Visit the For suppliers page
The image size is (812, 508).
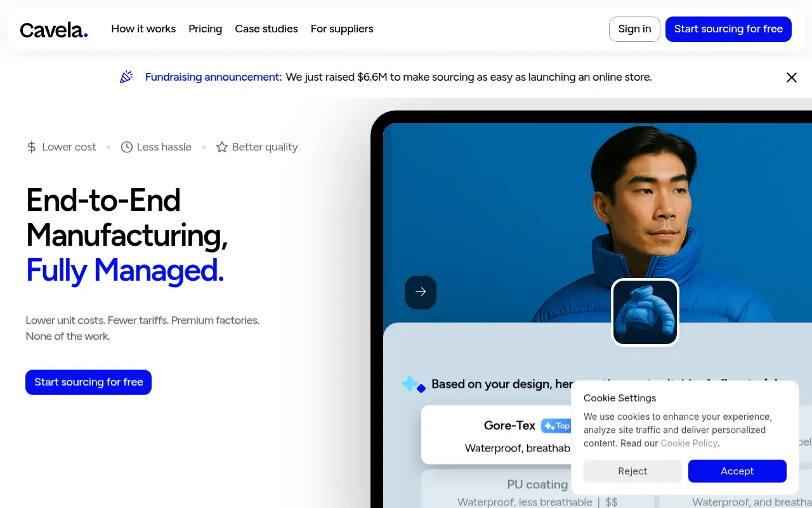342,29
